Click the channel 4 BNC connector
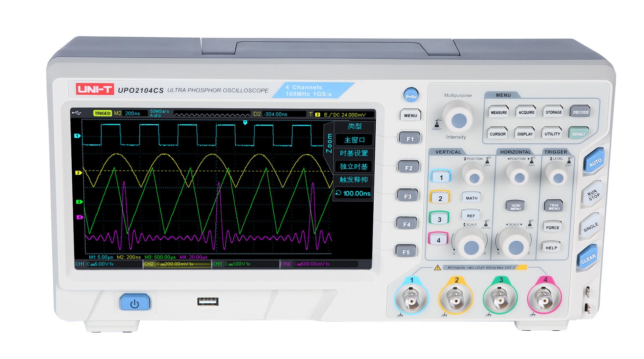644x359 pixels. pos(544,298)
